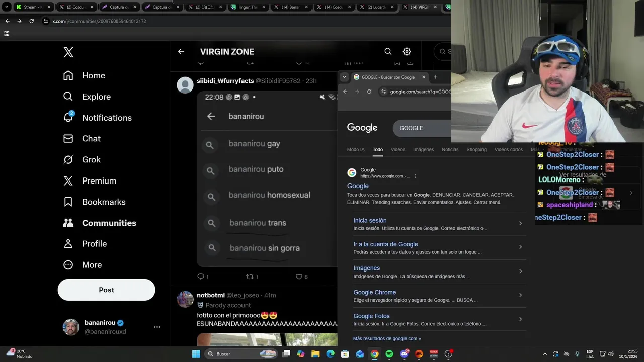The height and width of the screenshot is (362, 644).
Task: Open the More menu in X sidebar
Action: (82, 265)
